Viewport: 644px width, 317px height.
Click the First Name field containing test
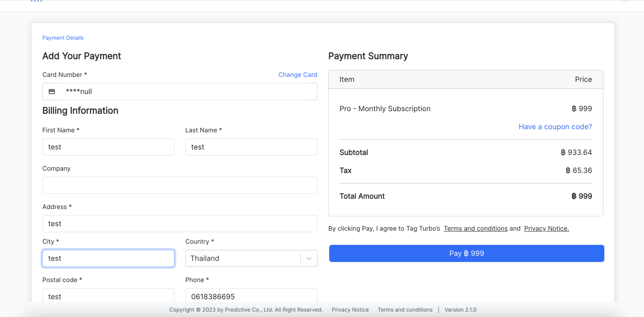click(x=108, y=147)
